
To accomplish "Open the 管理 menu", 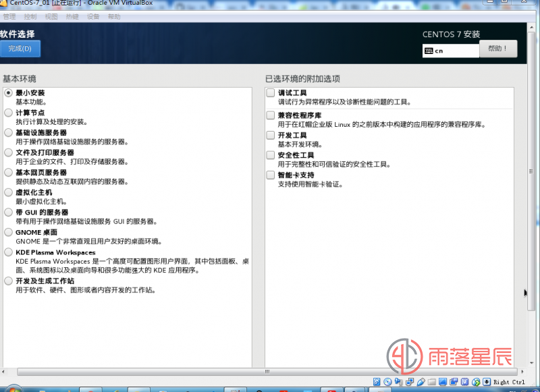I will coord(9,16).
